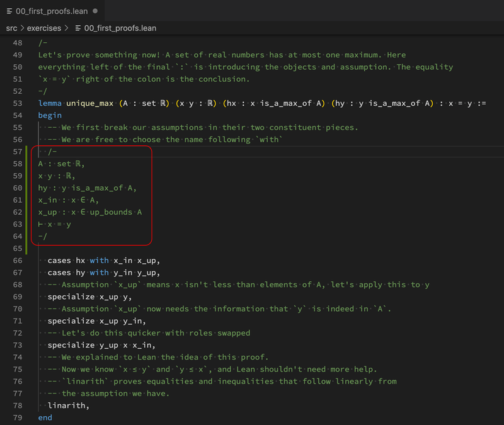504x425 pixels.
Task: Expand the chevron after src breadcrumb
Action: 22,28
